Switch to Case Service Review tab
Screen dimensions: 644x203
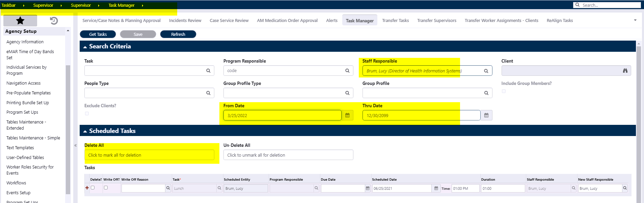(x=229, y=21)
